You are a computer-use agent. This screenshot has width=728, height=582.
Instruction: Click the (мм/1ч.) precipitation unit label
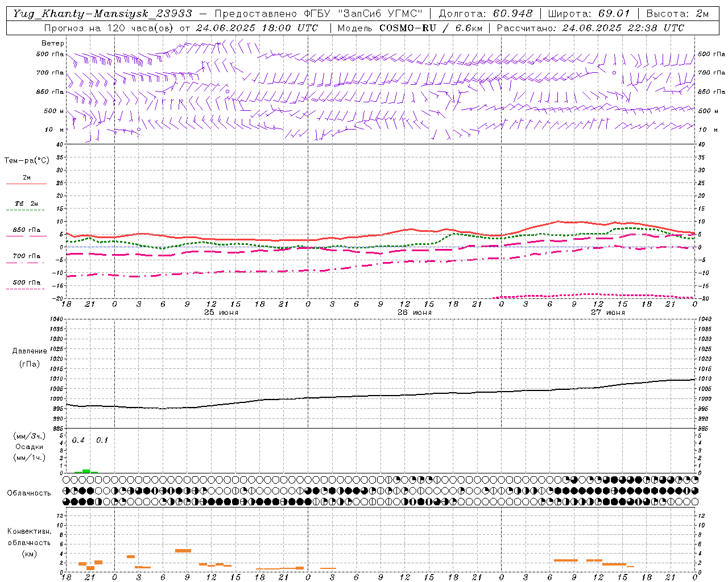[x=30, y=458]
